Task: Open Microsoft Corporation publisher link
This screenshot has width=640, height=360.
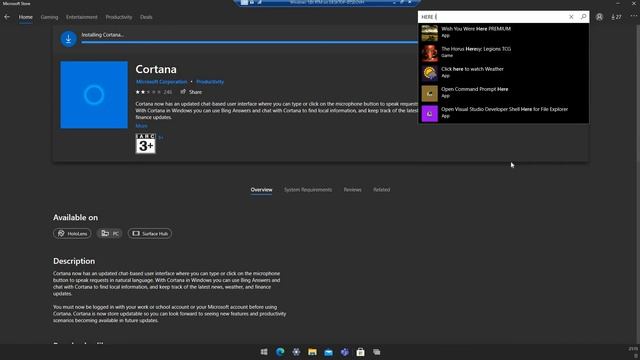Action: point(161,82)
